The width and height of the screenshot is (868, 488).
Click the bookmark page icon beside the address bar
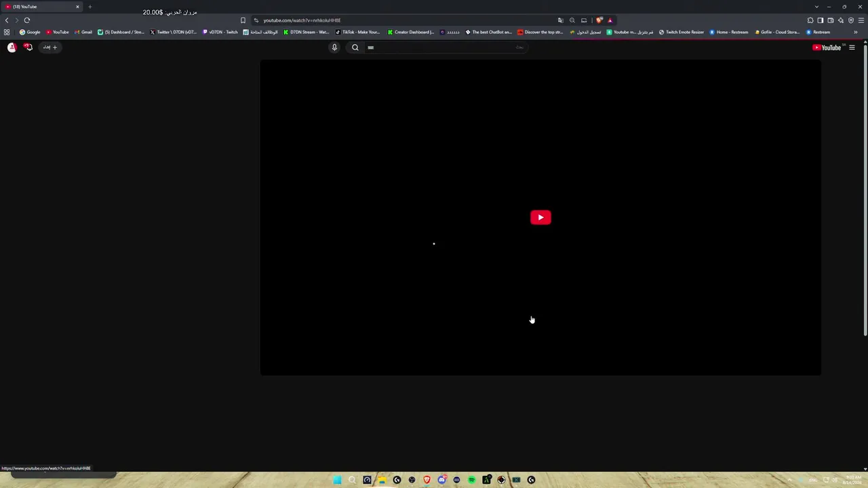pyautogui.click(x=243, y=20)
